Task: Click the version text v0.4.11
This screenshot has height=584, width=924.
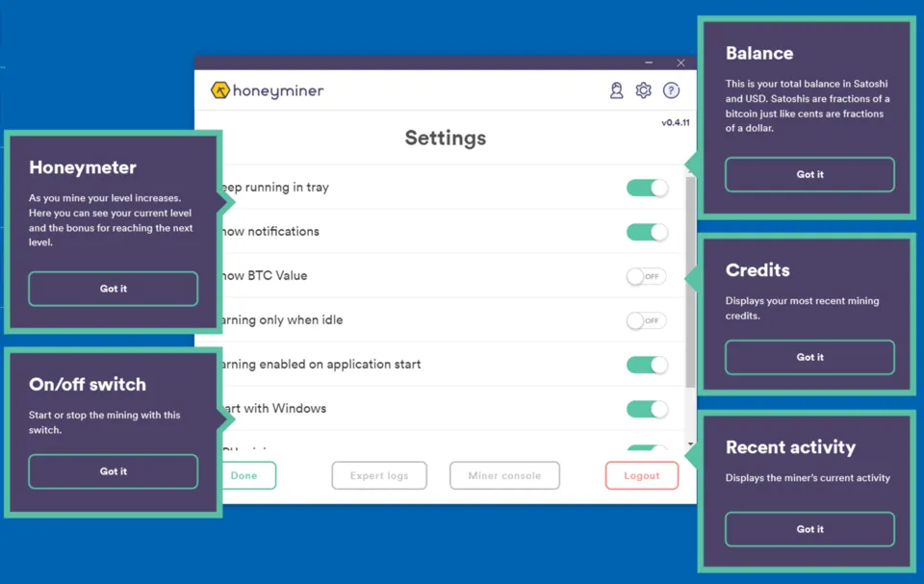Action: (676, 122)
